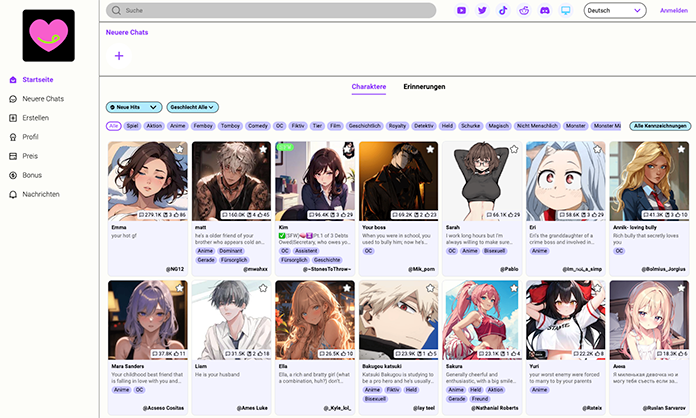Open the Kim character thumbnail

[x=315, y=181]
